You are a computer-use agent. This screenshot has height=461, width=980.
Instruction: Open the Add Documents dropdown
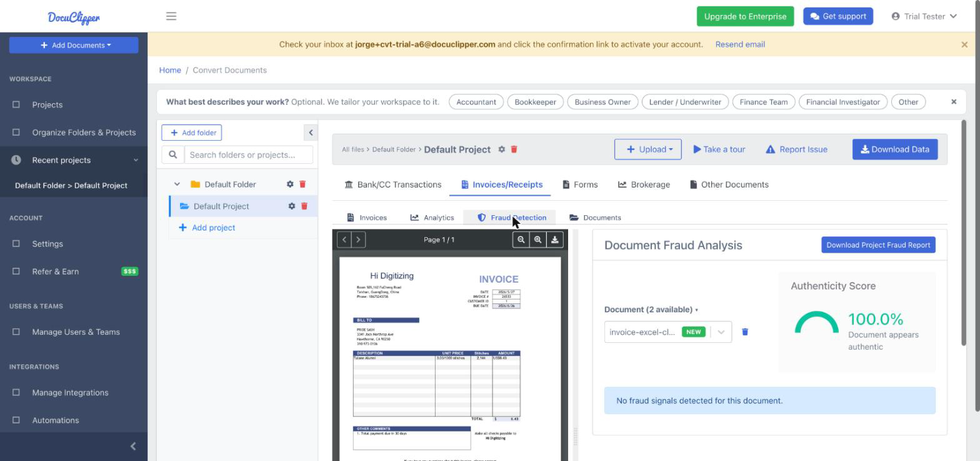click(74, 45)
